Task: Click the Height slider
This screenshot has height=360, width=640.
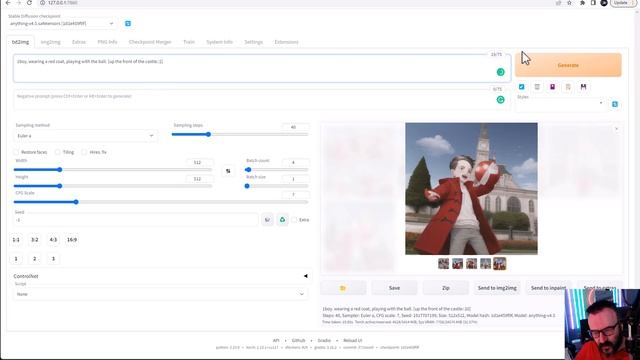Action: 113,186
